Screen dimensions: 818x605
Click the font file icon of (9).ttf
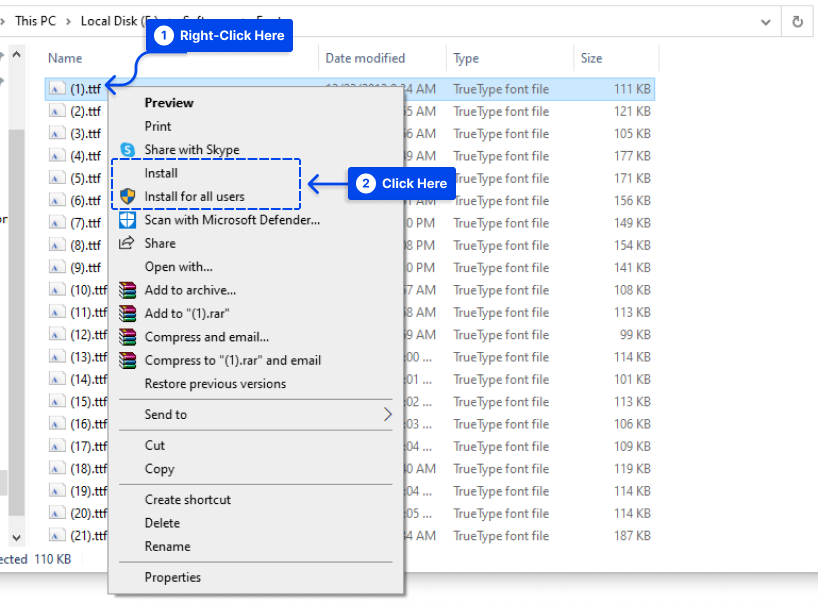click(x=57, y=268)
